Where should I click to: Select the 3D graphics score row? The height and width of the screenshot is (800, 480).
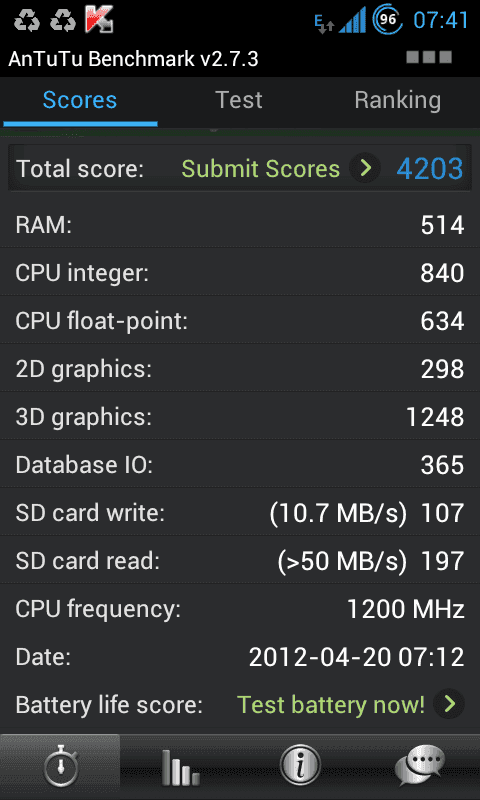(x=240, y=417)
